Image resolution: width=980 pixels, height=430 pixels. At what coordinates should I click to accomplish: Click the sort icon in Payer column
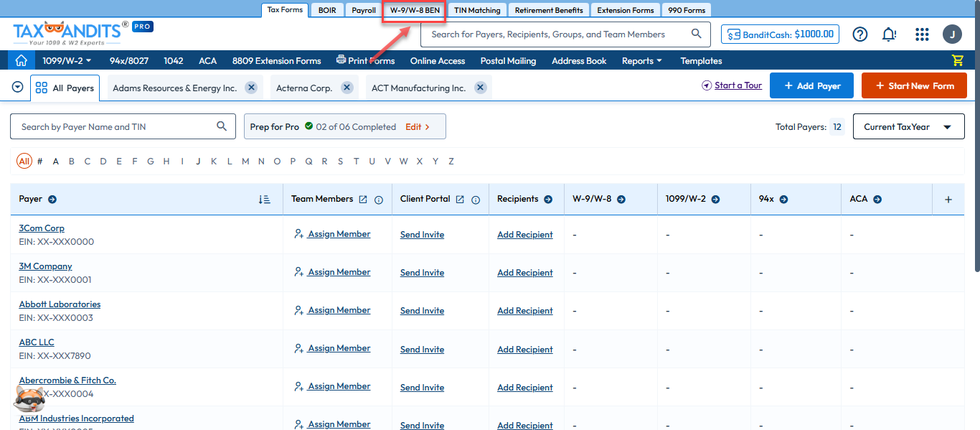pos(265,200)
